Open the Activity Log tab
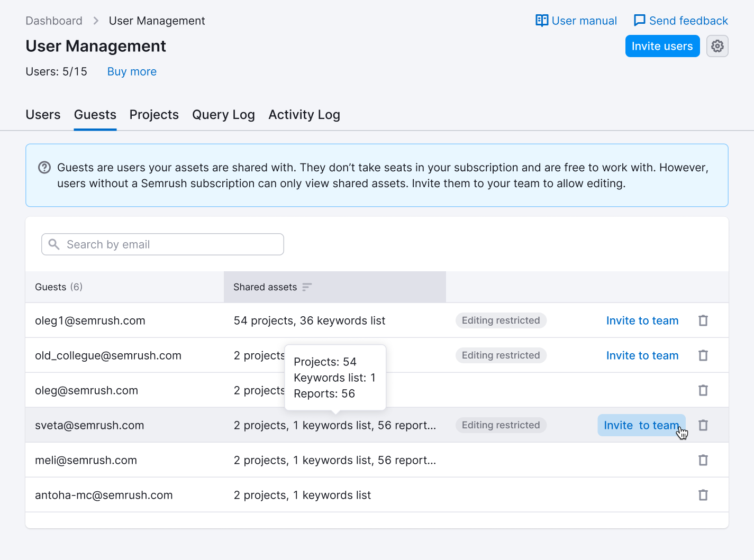 (x=304, y=115)
